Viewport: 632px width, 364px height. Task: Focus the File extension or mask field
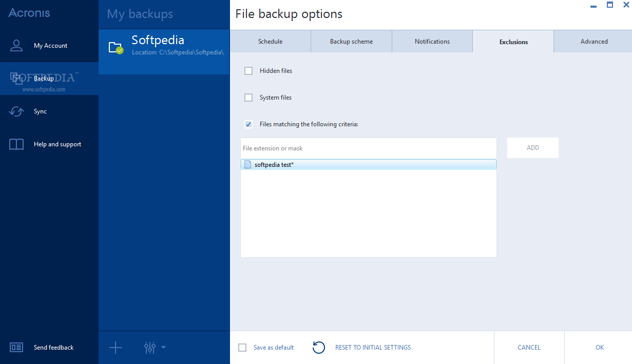[x=368, y=148]
